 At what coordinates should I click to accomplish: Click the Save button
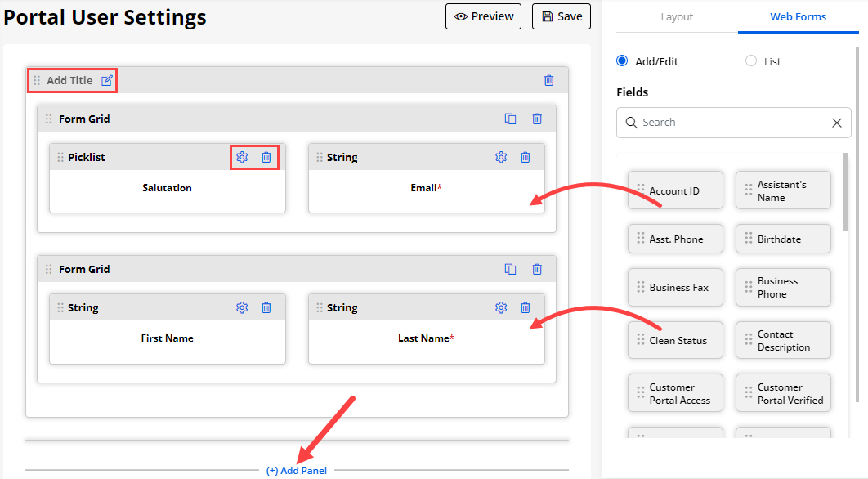pyautogui.click(x=561, y=16)
